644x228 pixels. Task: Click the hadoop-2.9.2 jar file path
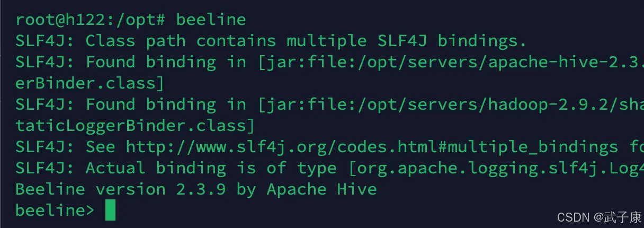[451, 104]
